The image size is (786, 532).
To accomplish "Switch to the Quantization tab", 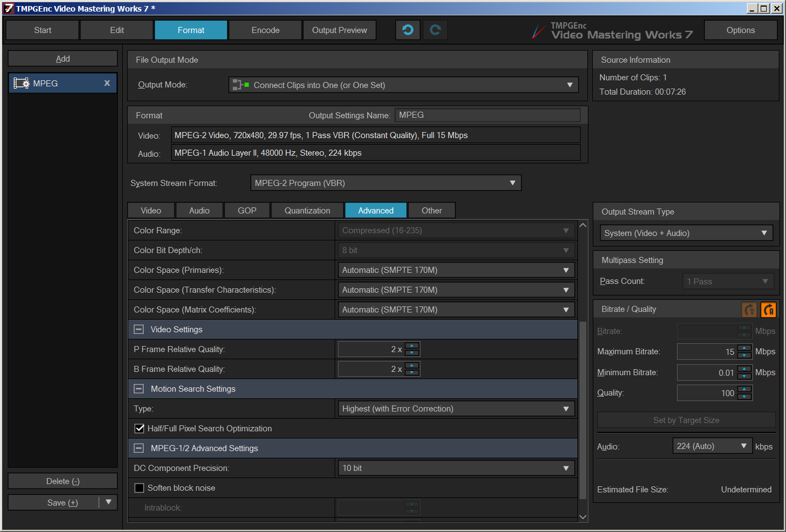I will (307, 211).
